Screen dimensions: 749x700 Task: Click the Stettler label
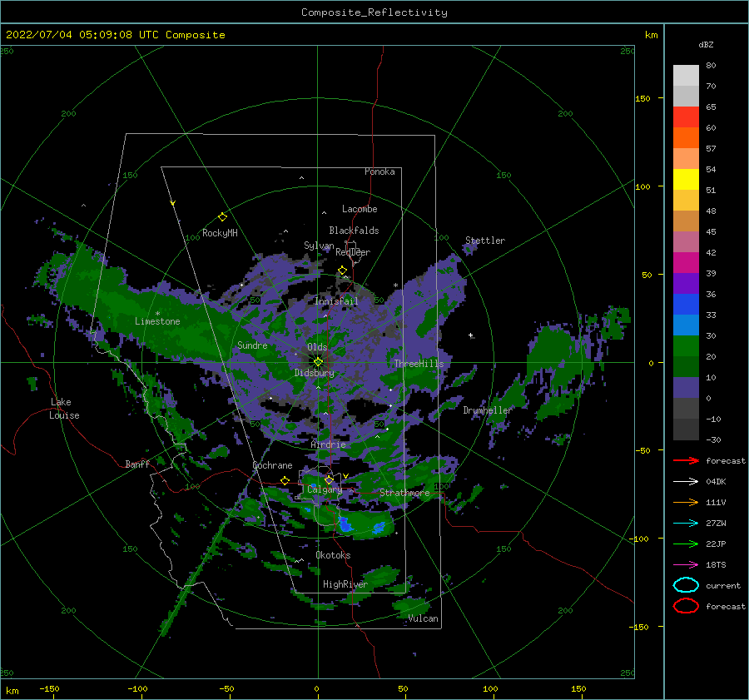click(485, 241)
